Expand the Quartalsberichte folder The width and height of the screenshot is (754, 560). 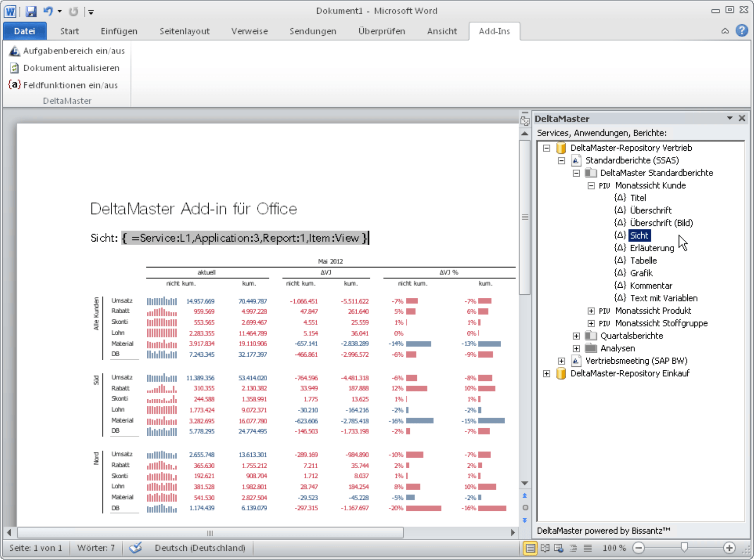[576, 336]
